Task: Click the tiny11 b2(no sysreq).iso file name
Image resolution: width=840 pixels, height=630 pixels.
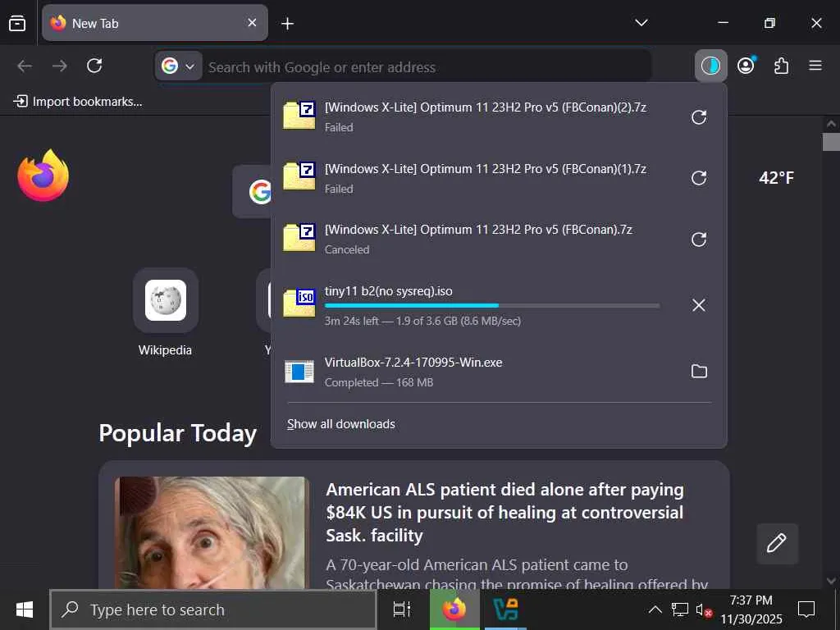Action: (x=388, y=291)
